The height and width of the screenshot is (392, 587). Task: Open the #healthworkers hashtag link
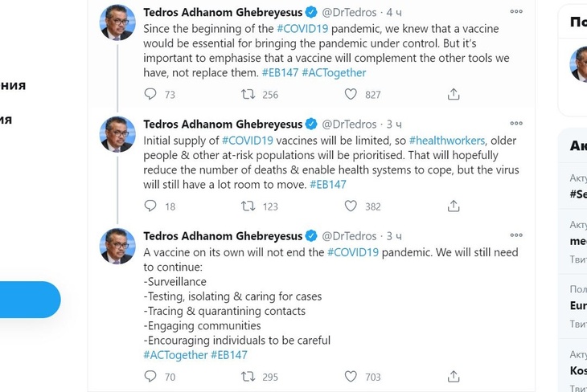click(x=447, y=141)
